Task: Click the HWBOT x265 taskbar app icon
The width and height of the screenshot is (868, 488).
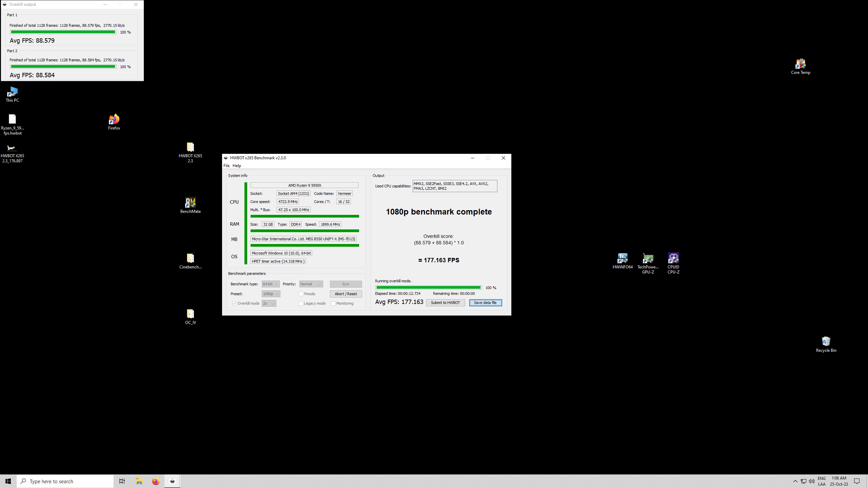Action: [x=172, y=481]
